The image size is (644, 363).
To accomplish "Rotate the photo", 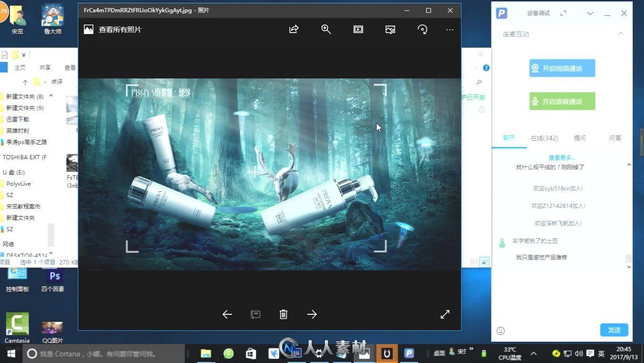I will tap(423, 29).
